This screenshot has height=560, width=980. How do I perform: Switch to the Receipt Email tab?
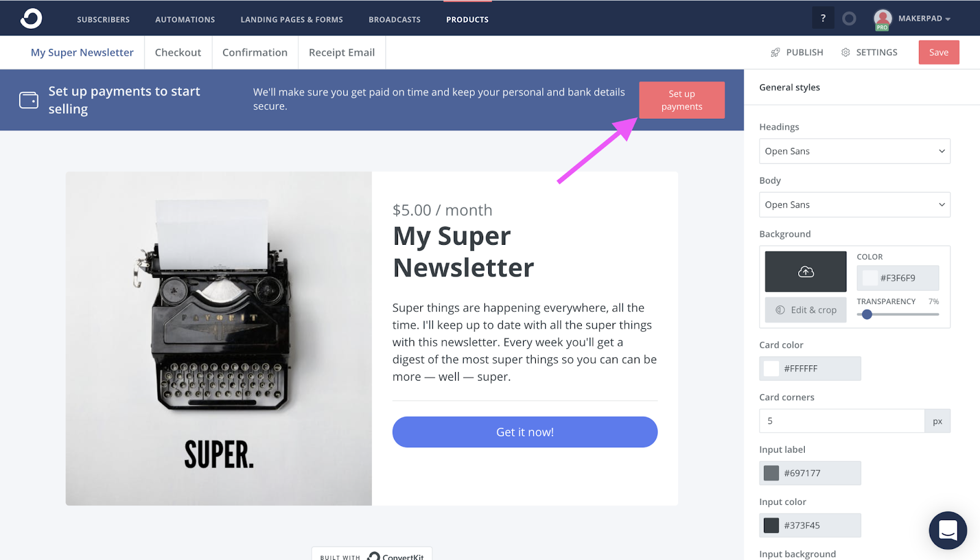(x=342, y=53)
